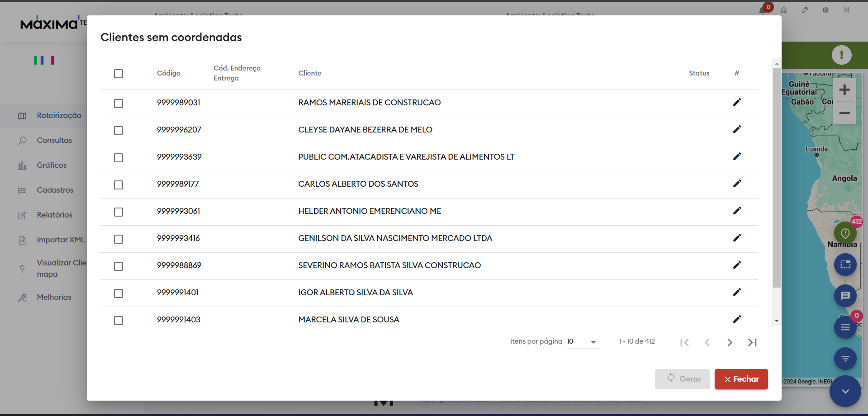The image size is (868, 416).
Task: Check the box for client 9999989031
Action: pos(119,104)
